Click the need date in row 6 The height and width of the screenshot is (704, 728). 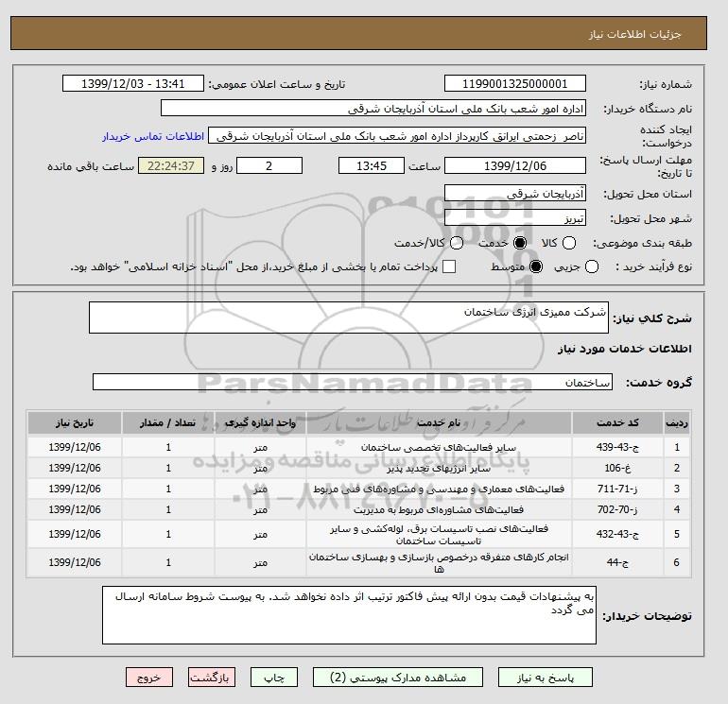click(x=75, y=562)
